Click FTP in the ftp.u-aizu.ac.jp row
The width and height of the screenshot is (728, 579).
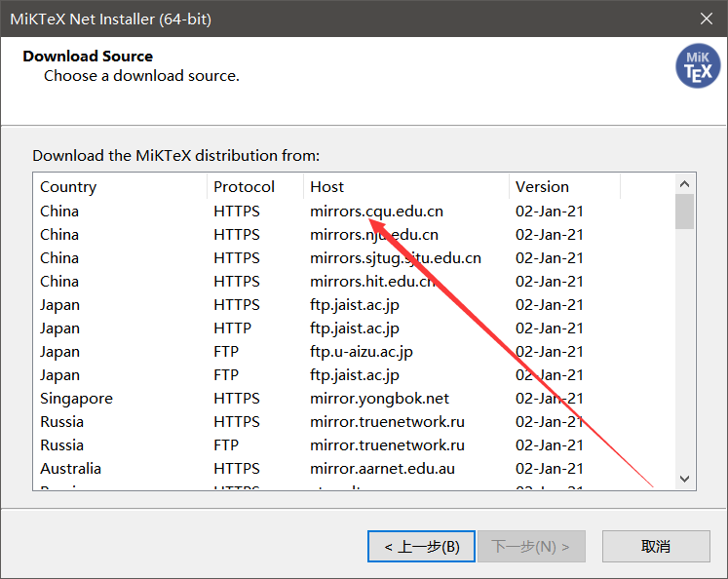pyautogui.click(x=226, y=352)
